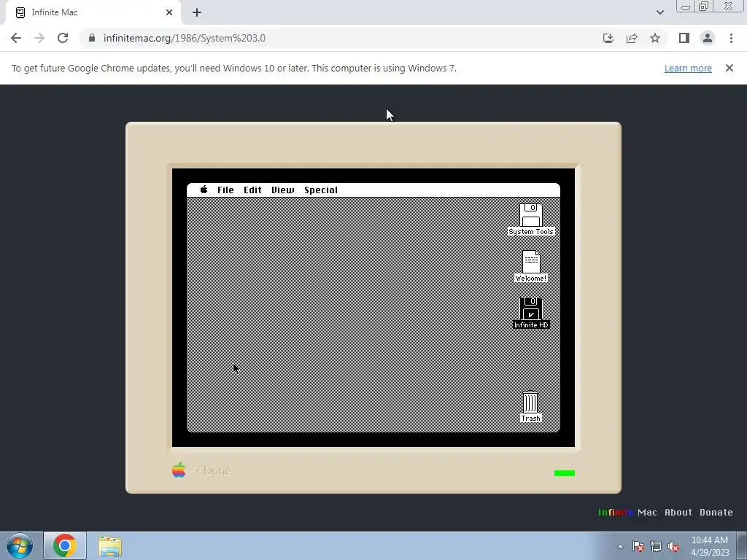Open Windows Explorer from taskbar

pyautogui.click(x=110, y=545)
